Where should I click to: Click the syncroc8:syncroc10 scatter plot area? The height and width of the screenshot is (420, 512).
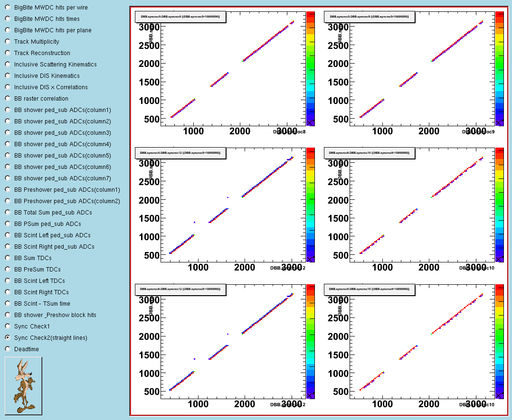click(423, 205)
